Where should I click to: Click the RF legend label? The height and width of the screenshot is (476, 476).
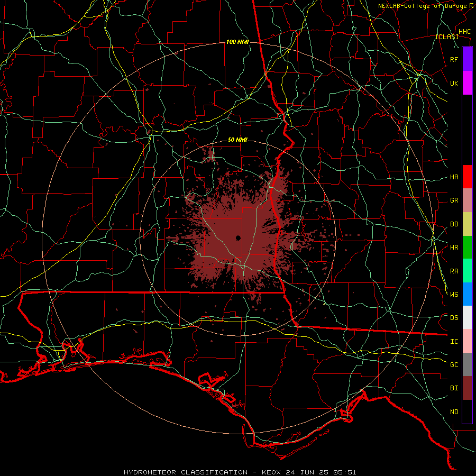(454, 60)
